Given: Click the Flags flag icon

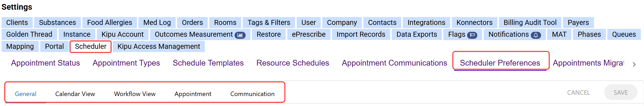Looking at the screenshot, I should [x=472, y=35].
